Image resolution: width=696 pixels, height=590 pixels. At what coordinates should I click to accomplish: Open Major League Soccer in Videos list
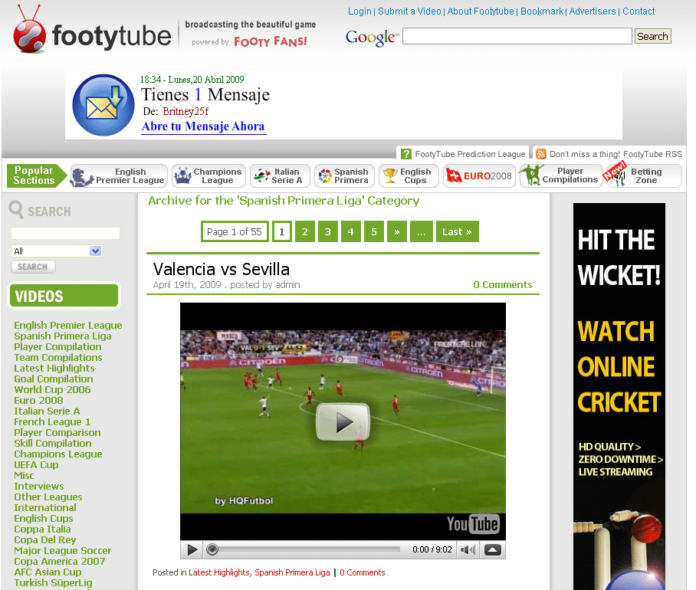63,550
